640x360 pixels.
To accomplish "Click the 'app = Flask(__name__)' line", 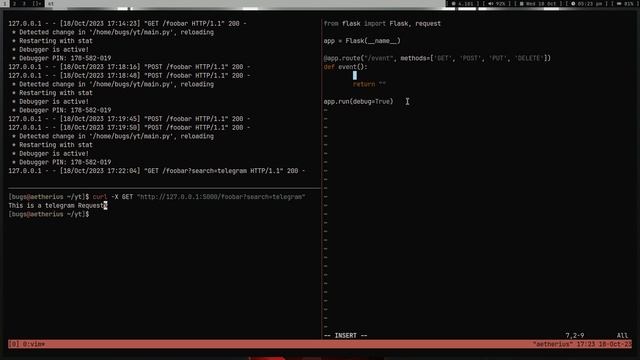I will [x=362, y=41].
